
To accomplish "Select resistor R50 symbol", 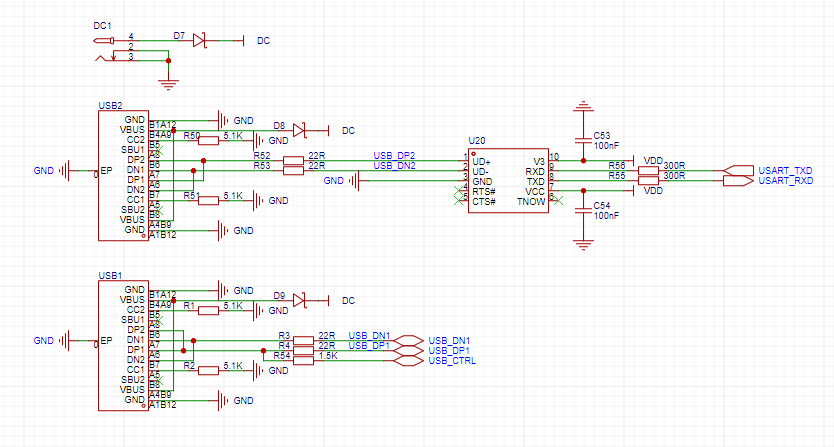I will point(208,140).
